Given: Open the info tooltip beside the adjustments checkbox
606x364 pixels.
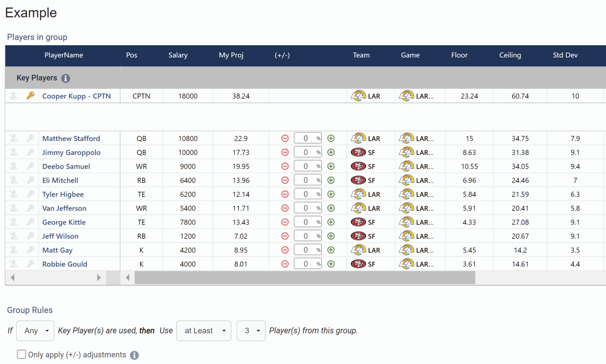Looking at the screenshot, I should click(134, 355).
